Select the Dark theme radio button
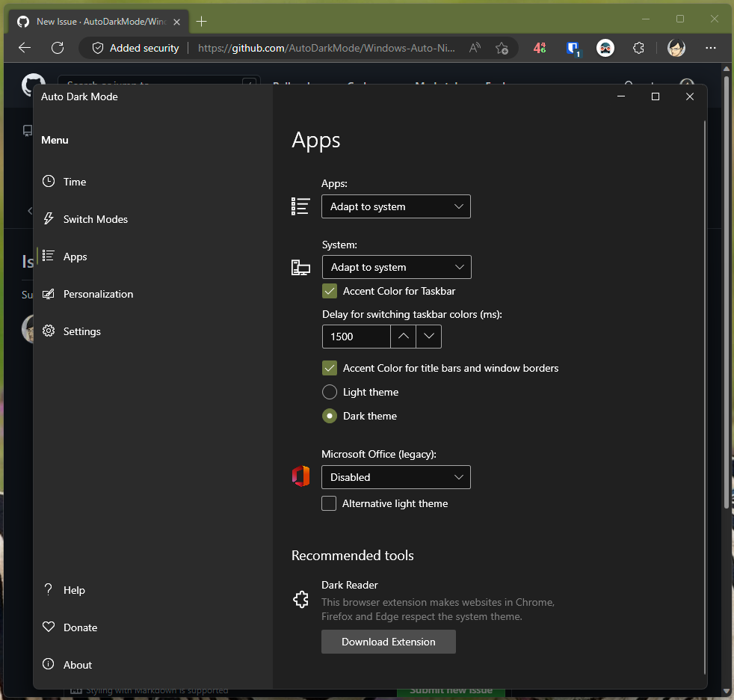 click(330, 416)
